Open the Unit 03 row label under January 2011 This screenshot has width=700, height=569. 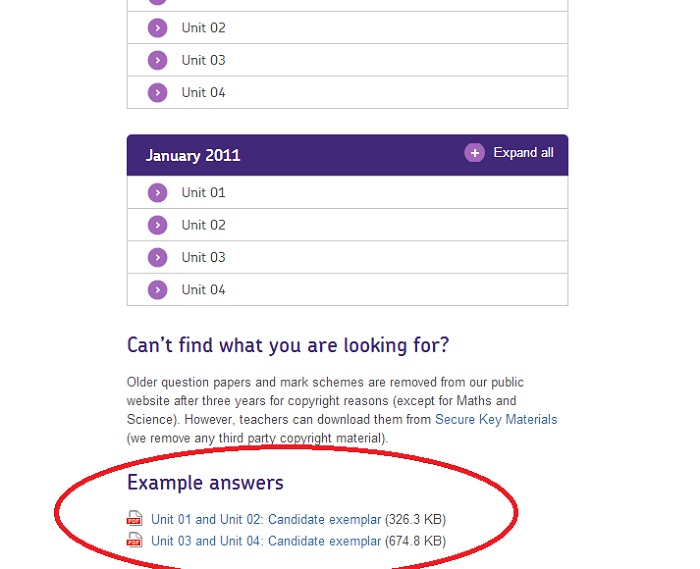[203, 257]
